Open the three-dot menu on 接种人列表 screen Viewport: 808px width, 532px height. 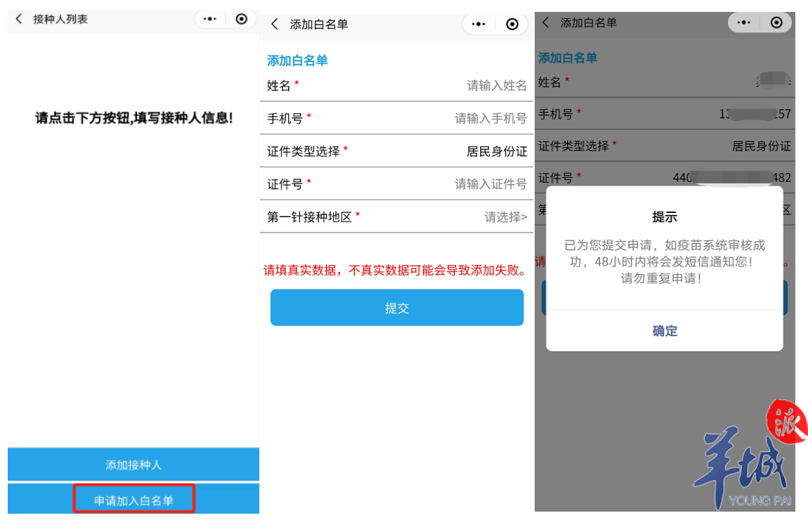point(210,19)
